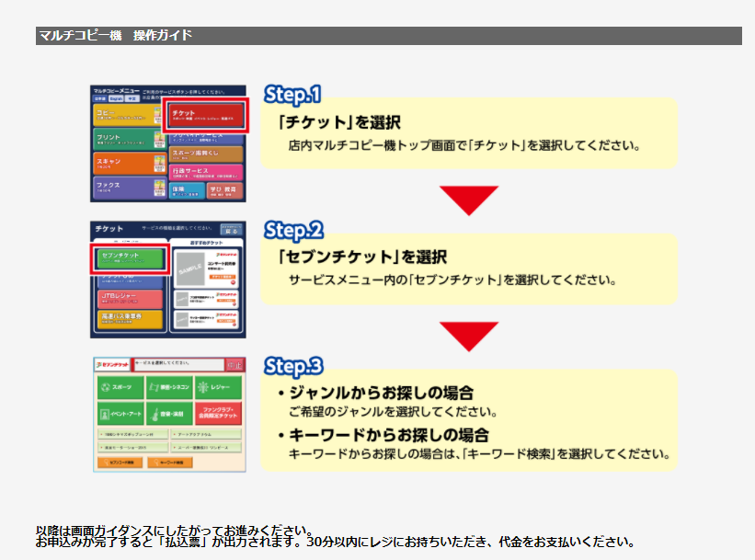Switch language with the English tab
This screenshot has width=755, height=560.
[x=117, y=98]
